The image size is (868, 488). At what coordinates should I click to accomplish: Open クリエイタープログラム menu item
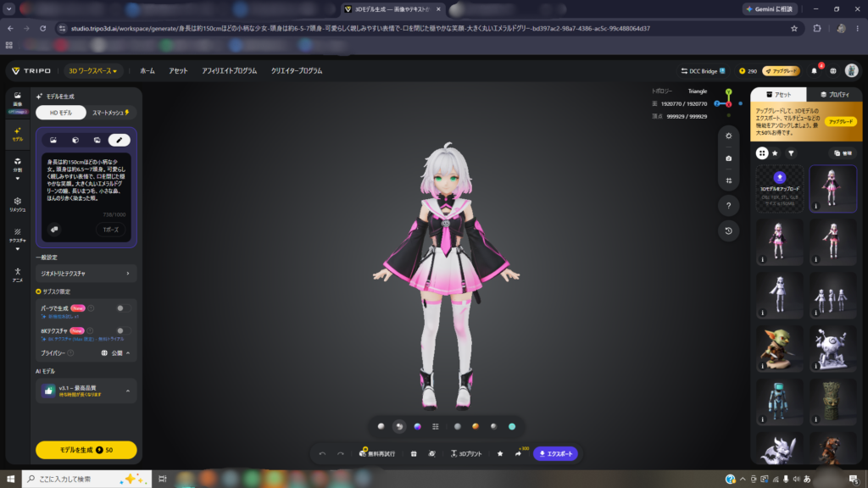296,71
